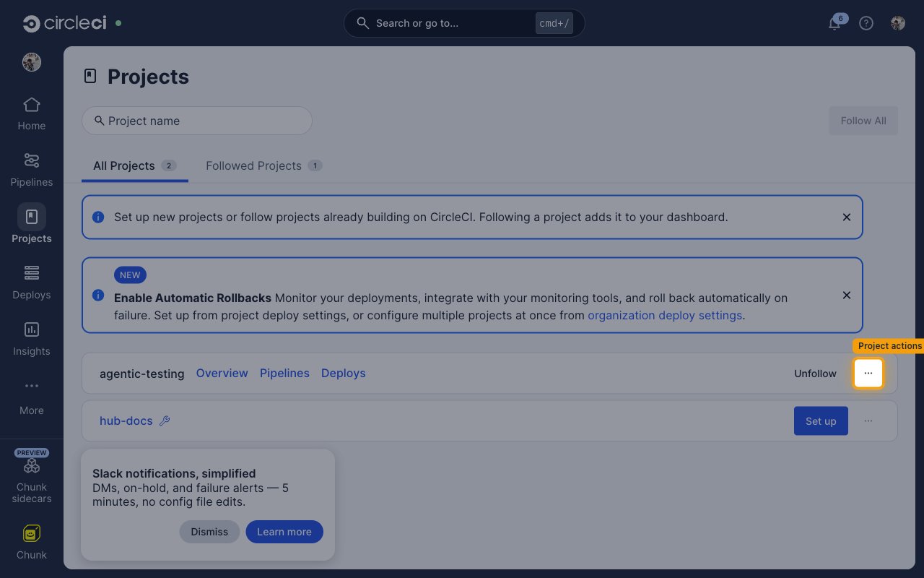Viewport: 924px width, 578px height.
Task: Open Chunk in the sidebar
Action: pyautogui.click(x=32, y=543)
